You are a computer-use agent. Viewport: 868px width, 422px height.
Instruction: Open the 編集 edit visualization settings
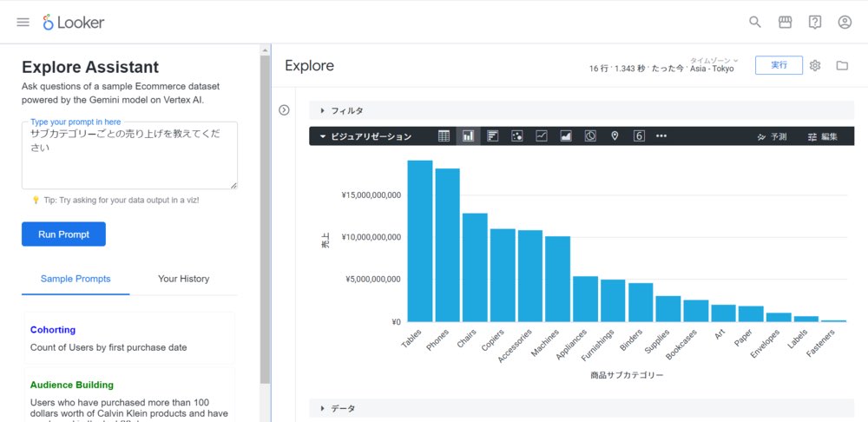coord(823,136)
